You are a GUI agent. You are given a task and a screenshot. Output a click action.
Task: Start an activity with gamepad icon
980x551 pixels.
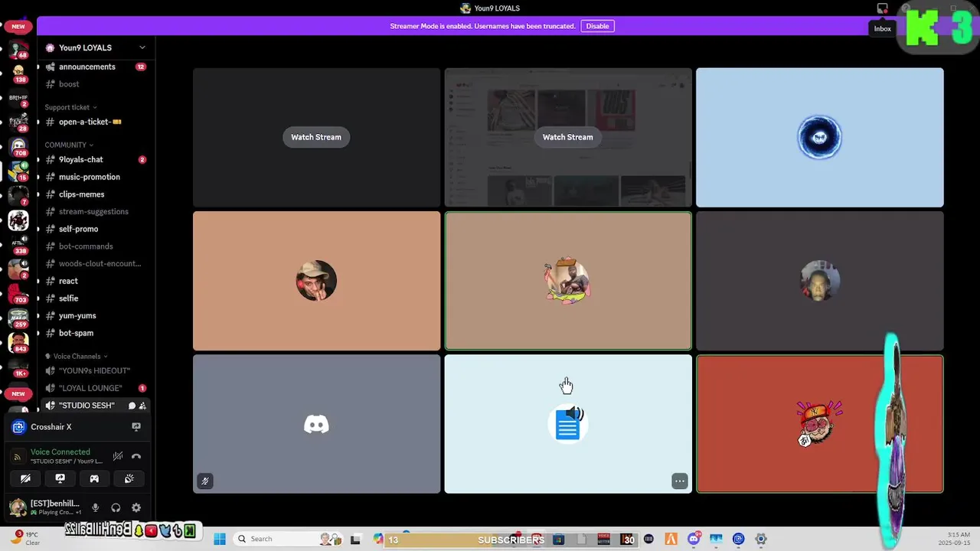point(94,478)
